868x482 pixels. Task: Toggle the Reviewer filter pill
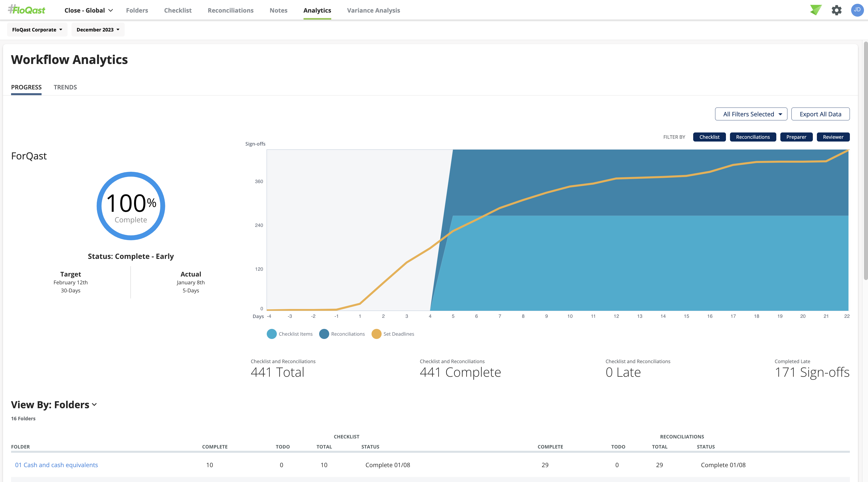click(x=833, y=137)
